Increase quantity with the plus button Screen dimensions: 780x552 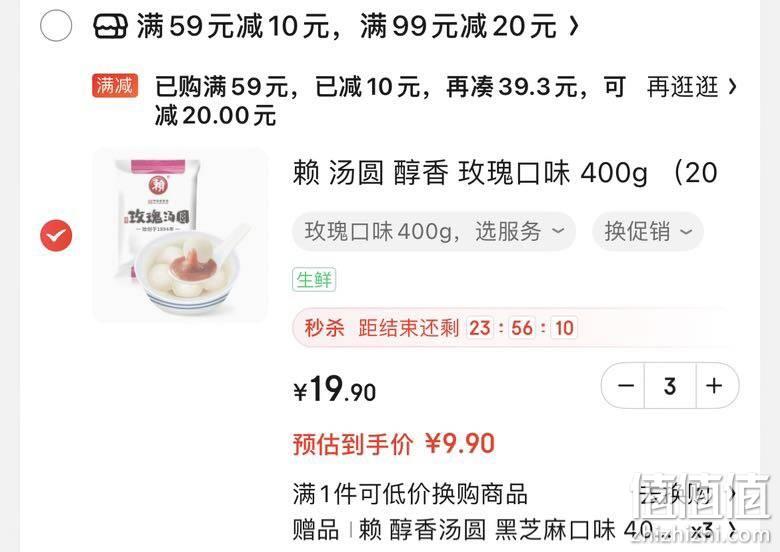pyautogui.click(x=715, y=386)
